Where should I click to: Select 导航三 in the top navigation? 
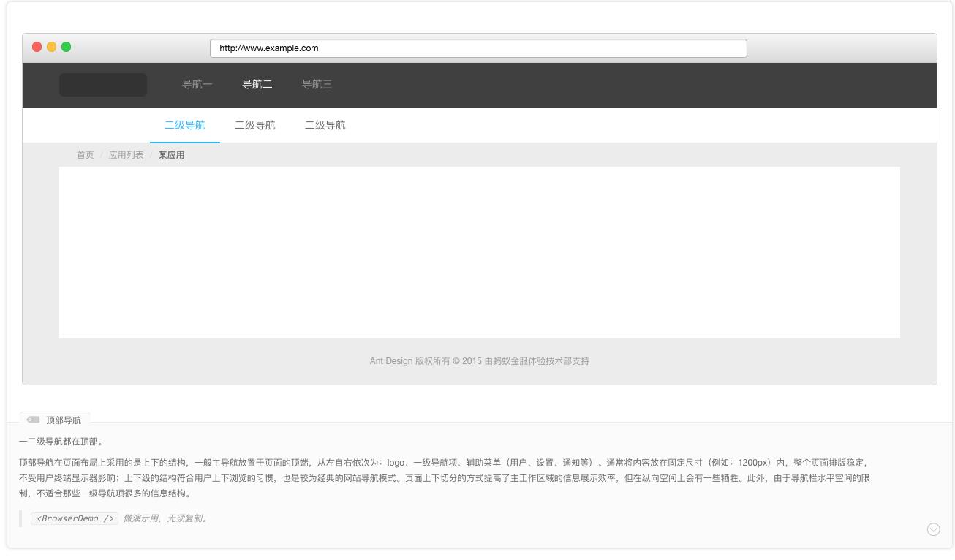317,85
